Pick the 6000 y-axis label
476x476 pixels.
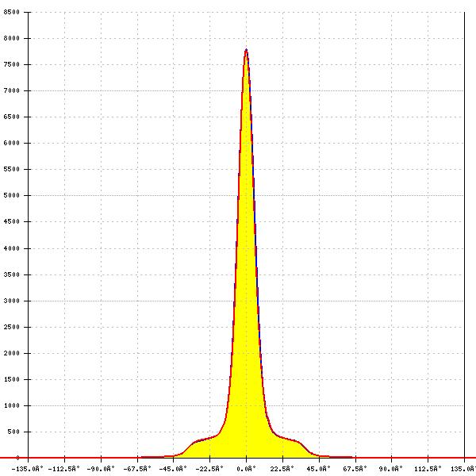[x=12, y=143]
